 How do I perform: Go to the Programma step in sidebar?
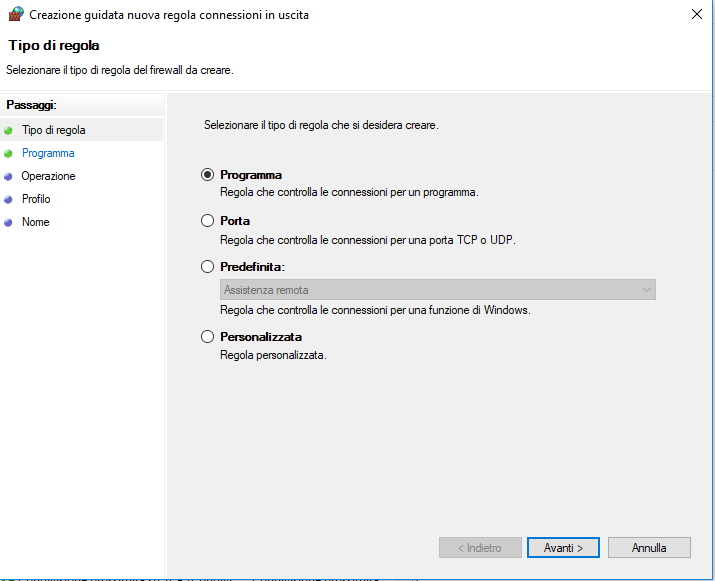pos(48,153)
